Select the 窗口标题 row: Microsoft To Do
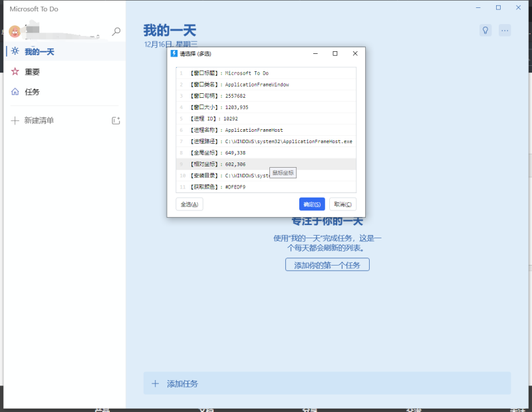The width and height of the screenshot is (532, 412). coord(266,73)
